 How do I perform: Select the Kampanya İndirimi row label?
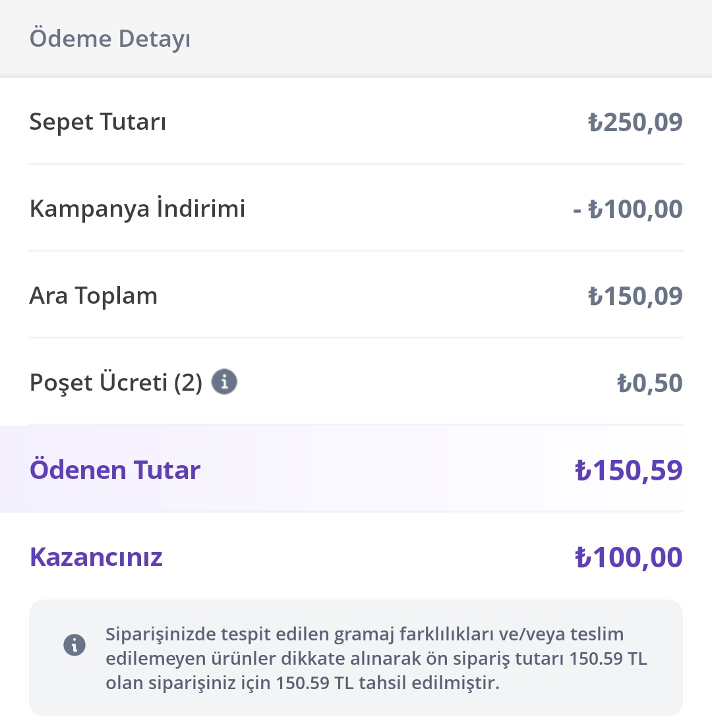coord(138,208)
